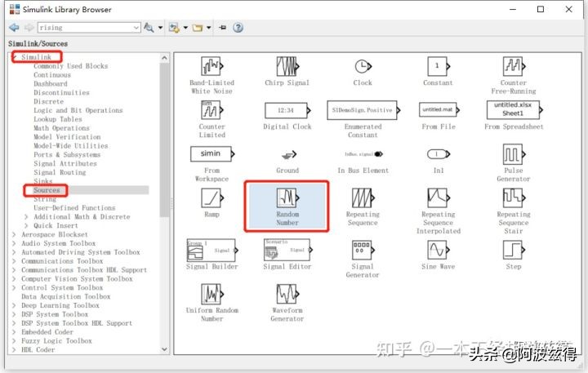The height and width of the screenshot is (373, 588).
Task: Select the Clock block icon
Action: click(363, 67)
